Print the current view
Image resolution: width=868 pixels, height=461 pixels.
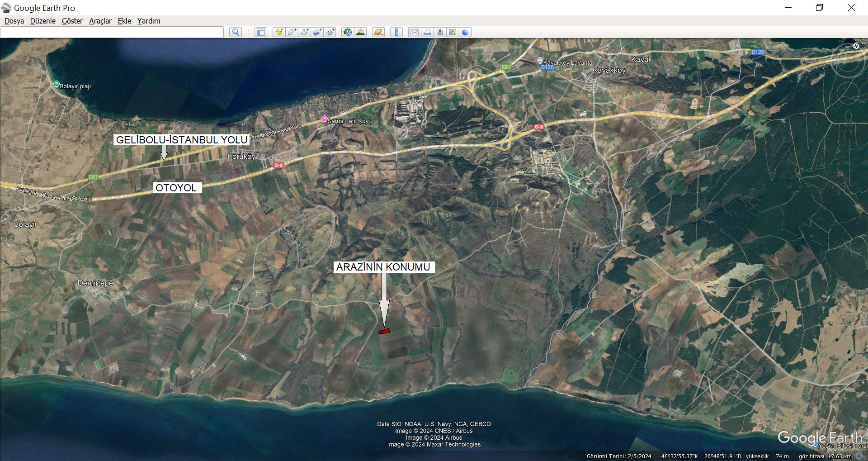427,32
